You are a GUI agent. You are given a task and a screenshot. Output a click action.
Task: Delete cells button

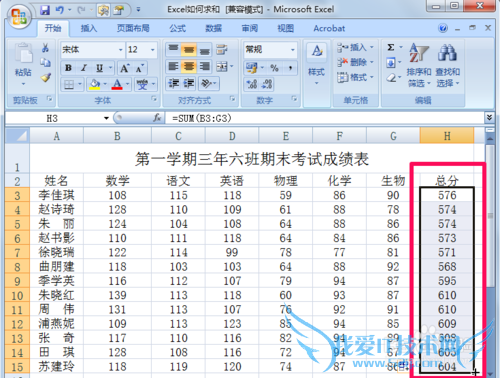[x=355, y=62]
